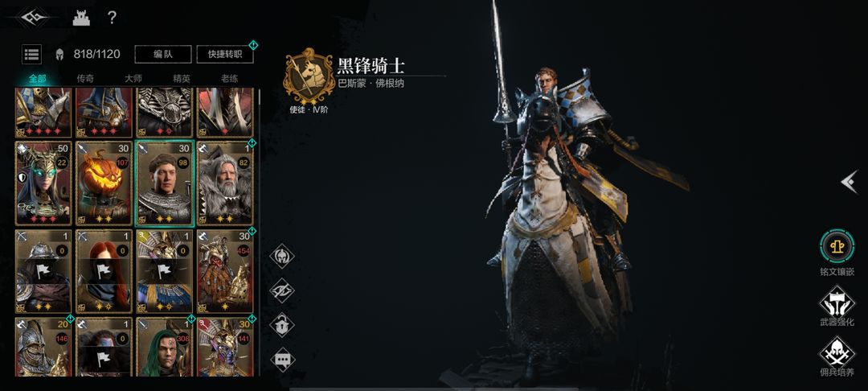Toggle the lock mercenary icon
868x391 pixels.
tap(282, 325)
